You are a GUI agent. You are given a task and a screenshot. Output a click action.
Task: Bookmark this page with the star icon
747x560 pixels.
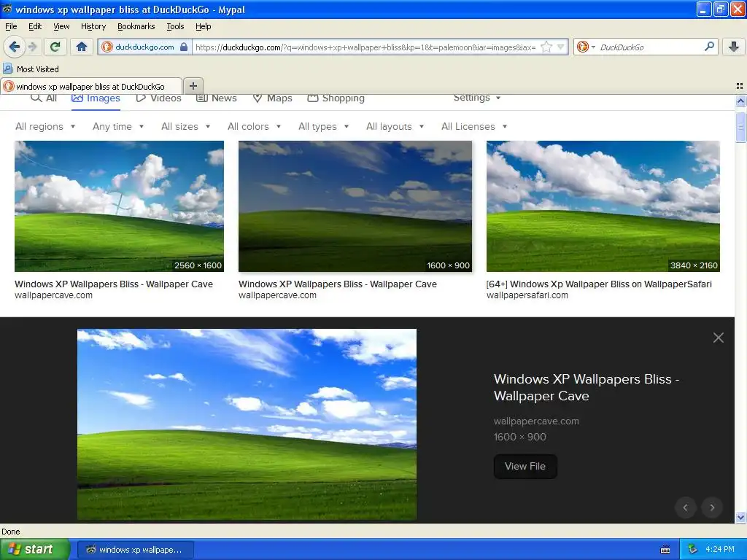(x=546, y=47)
